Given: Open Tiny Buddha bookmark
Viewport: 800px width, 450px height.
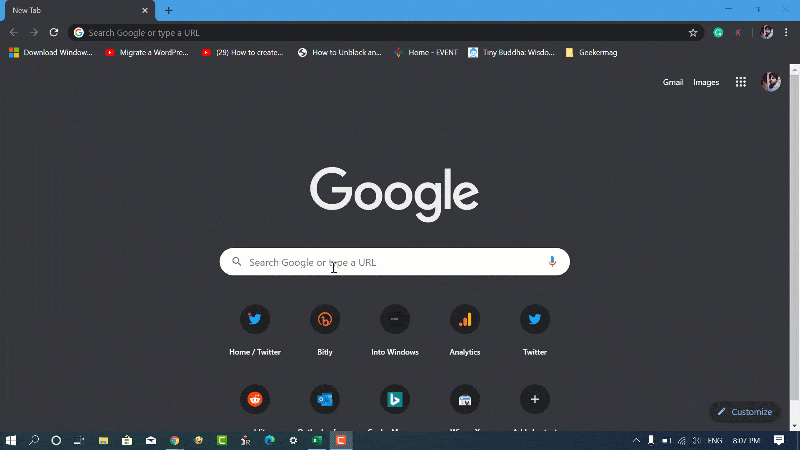Looking at the screenshot, I should pyautogui.click(x=511, y=53).
